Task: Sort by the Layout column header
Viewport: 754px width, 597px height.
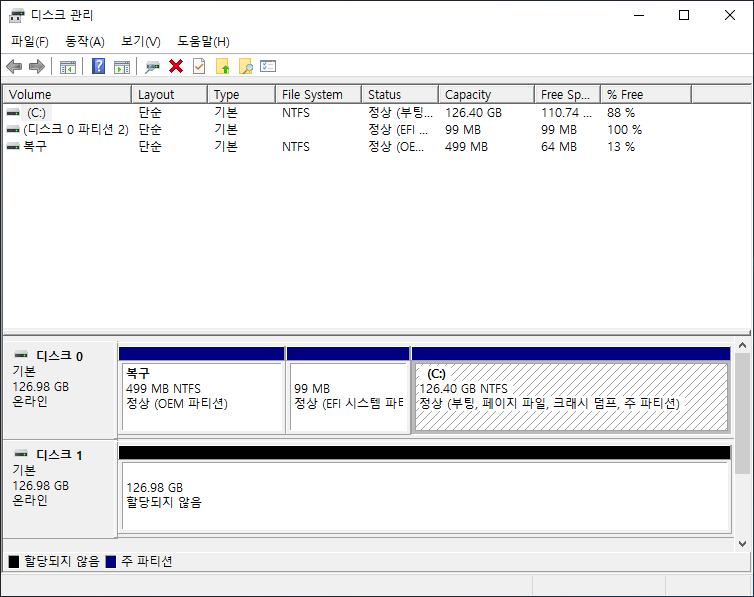Action: tap(170, 94)
